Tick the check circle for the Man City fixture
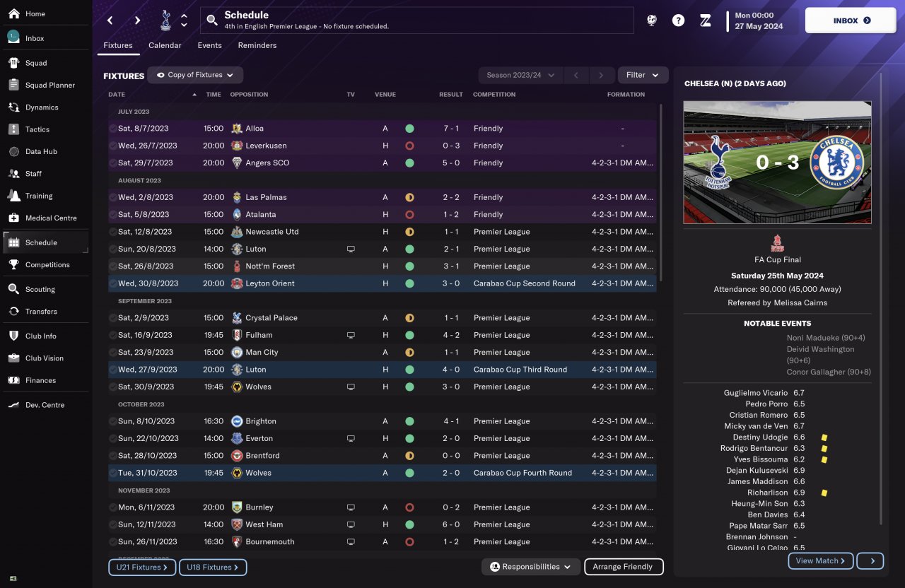The image size is (905, 588). [113, 352]
